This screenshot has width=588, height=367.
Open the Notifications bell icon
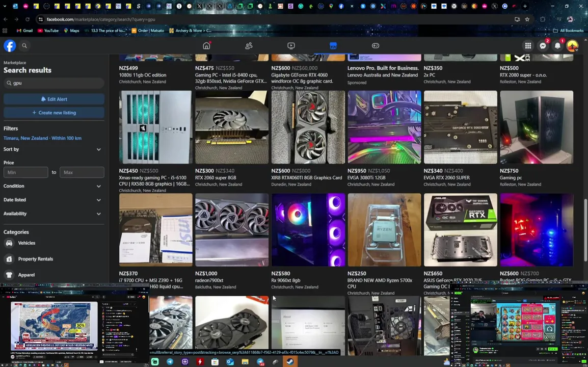coord(557,46)
